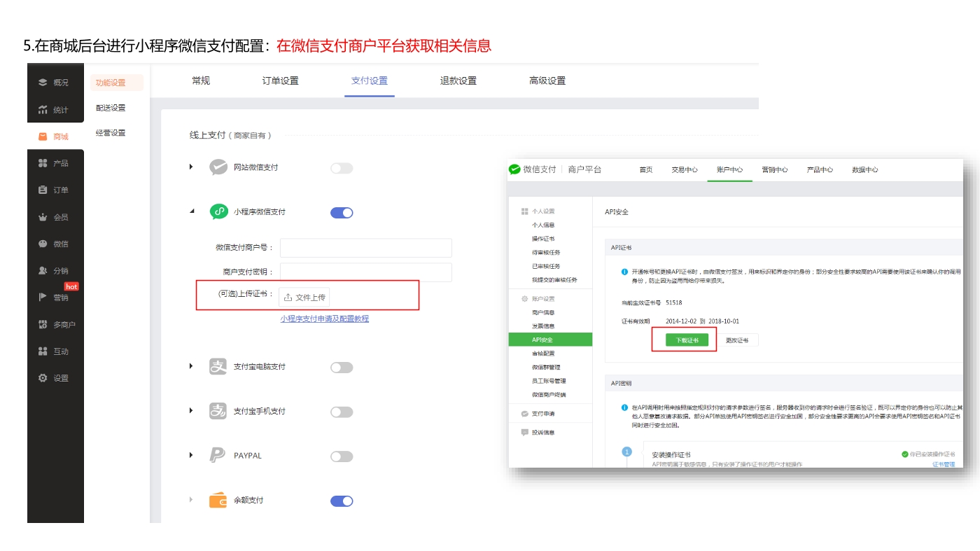The height and width of the screenshot is (551, 980).
Task: Enable the 网站微信支付 switch
Action: (x=342, y=168)
